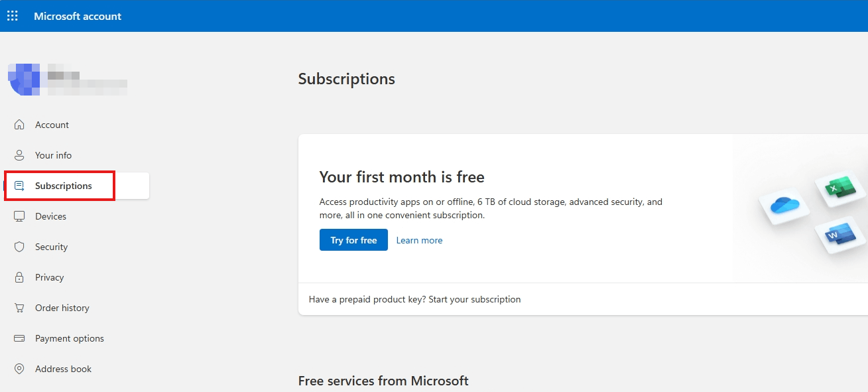The image size is (868, 392).
Task: Click the Security shield icon
Action: tap(19, 247)
